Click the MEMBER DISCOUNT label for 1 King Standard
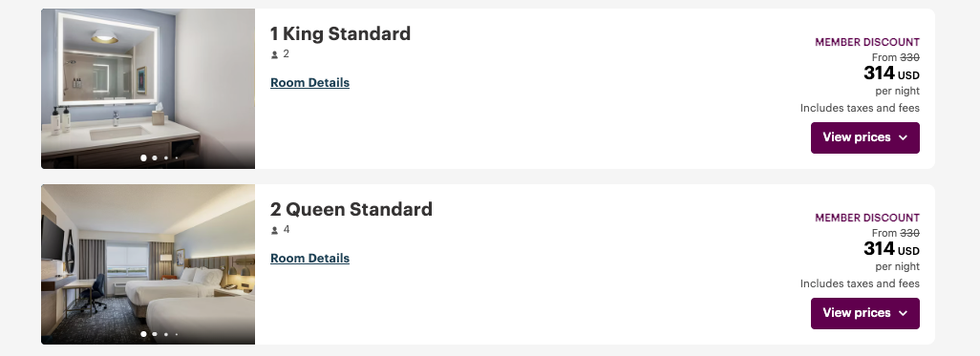The height and width of the screenshot is (356, 980). coord(867,42)
